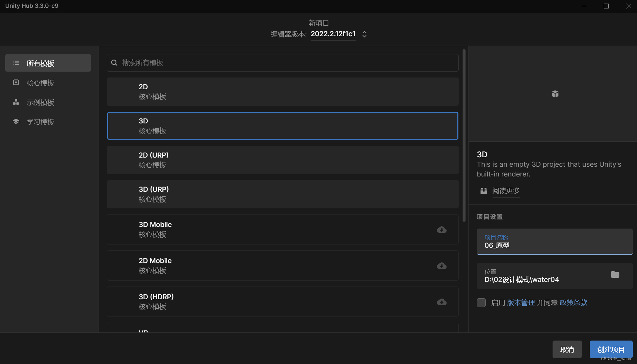The height and width of the screenshot is (364, 637).
Task: Click the 创建项目 button
Action: (611, 349)
